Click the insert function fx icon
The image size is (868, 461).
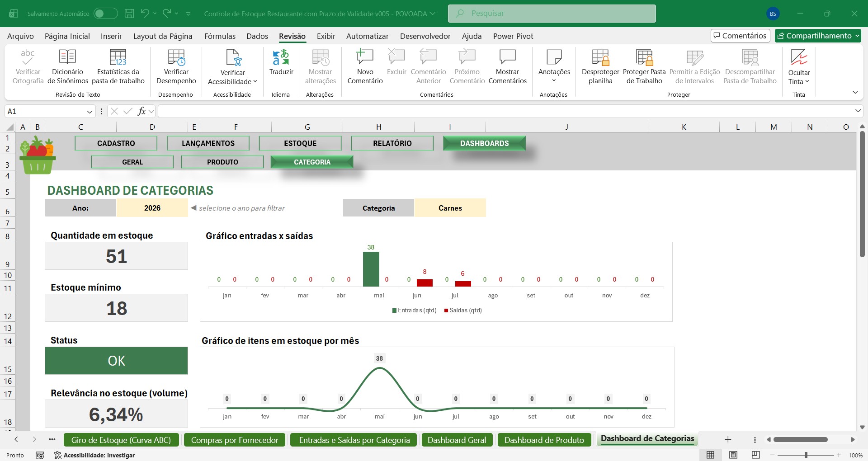[x=142, y=111]
